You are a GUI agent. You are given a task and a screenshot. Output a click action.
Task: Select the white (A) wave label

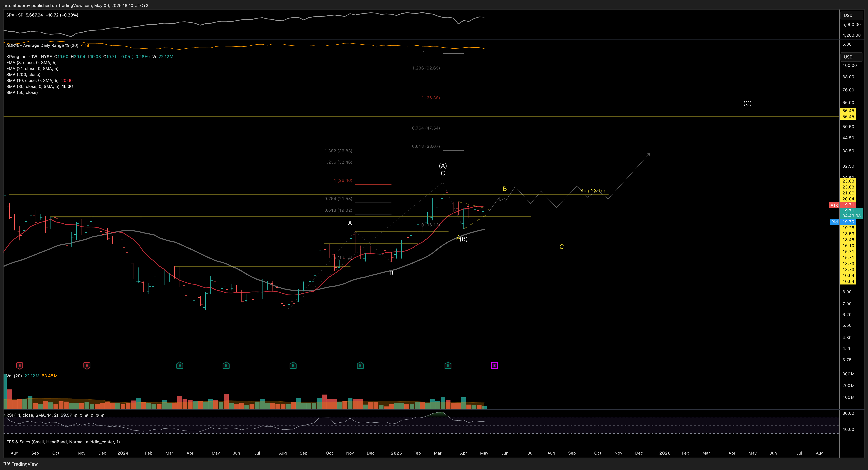coord(443,166)
